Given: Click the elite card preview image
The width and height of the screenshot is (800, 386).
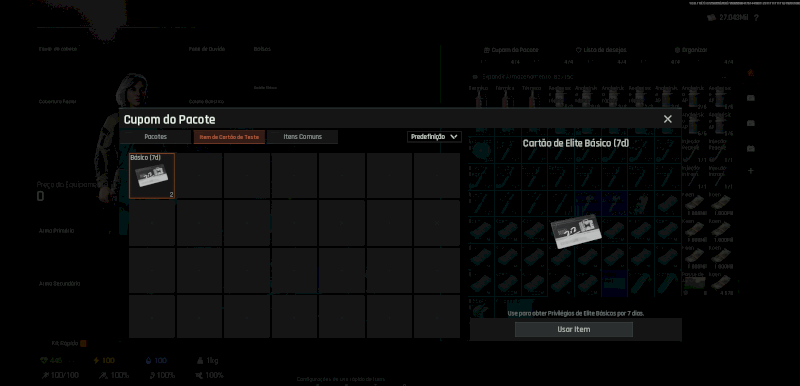Looking at the screenshot, I should coord(576,231).
